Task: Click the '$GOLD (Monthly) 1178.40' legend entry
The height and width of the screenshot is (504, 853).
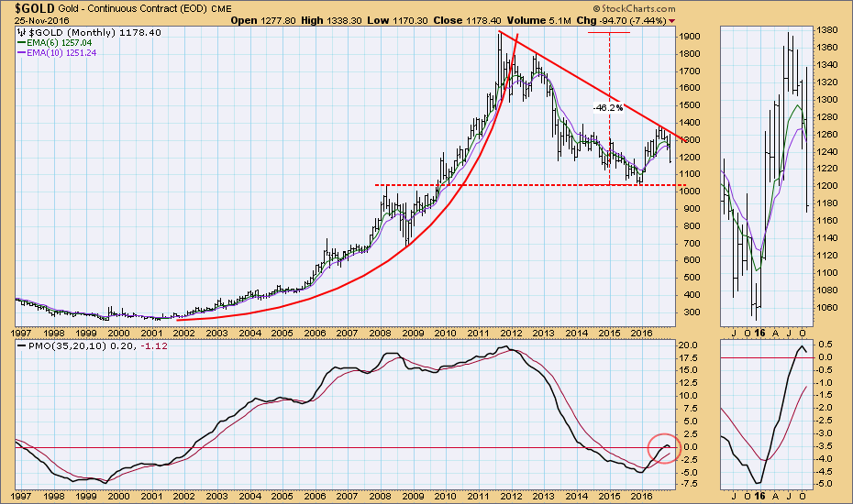Action: (x=94, y=33)
